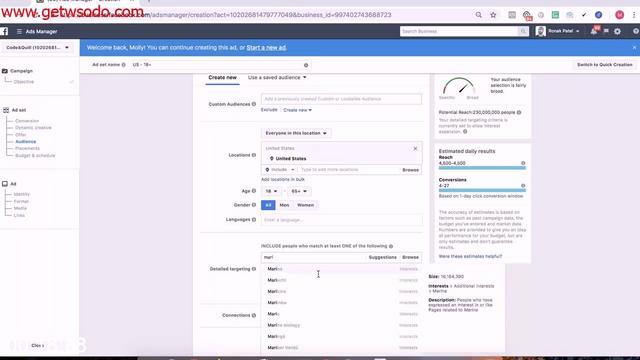Open minimum age 18 dropdown

tap(271, 191)
